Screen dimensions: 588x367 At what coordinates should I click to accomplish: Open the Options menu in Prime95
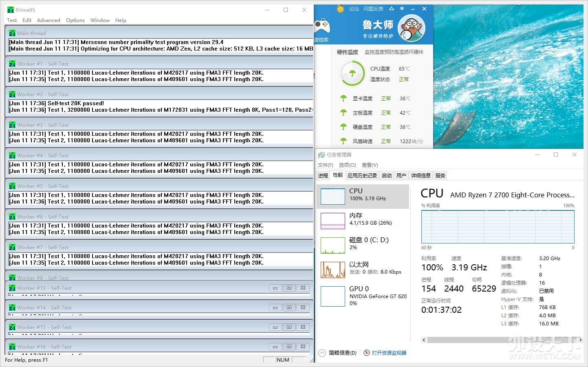click(75, 20)
